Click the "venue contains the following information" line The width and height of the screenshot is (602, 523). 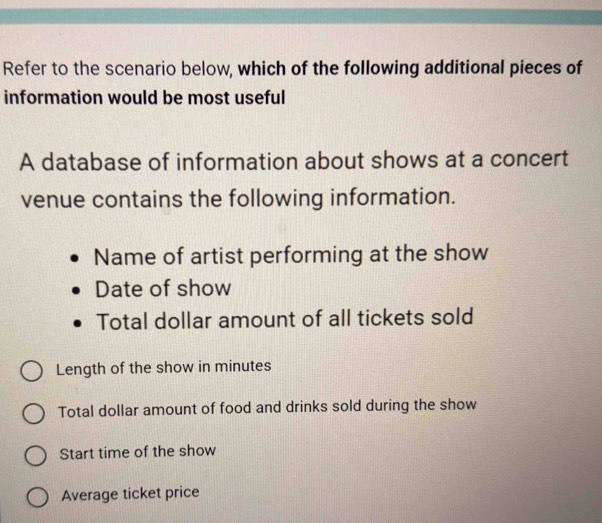pyautogui.click(x=239, y=196)
